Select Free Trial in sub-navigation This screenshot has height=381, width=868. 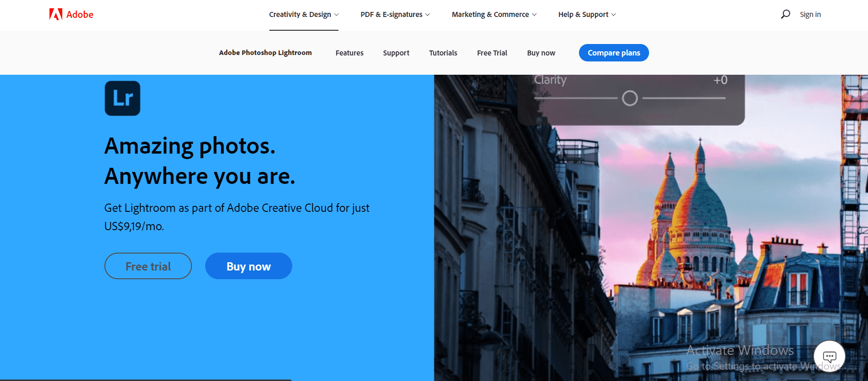492,53
